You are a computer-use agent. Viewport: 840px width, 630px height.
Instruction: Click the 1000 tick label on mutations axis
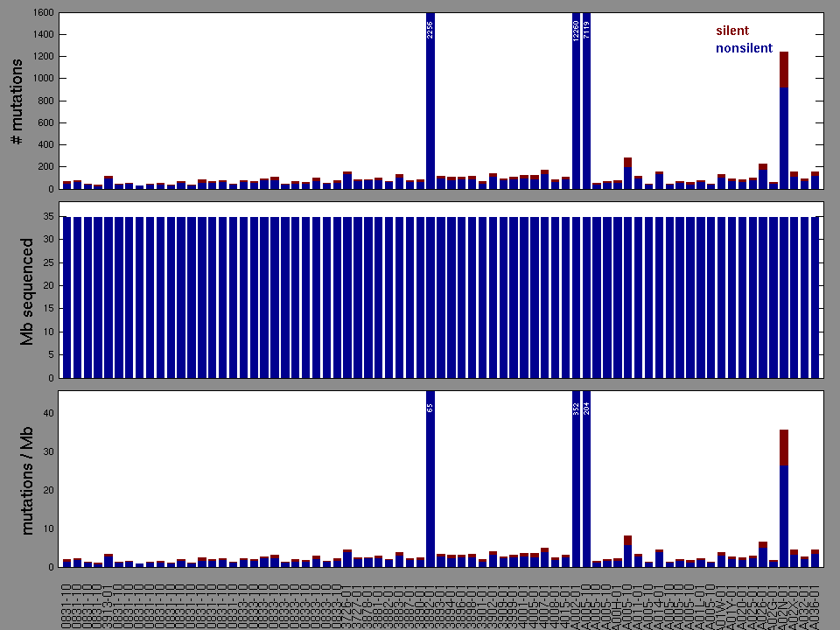[41, 79]
